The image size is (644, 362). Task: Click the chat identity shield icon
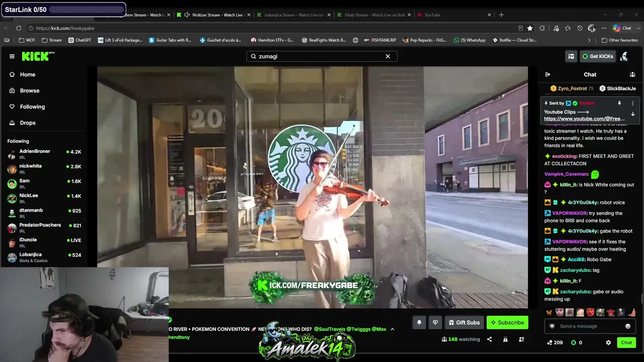552,326
